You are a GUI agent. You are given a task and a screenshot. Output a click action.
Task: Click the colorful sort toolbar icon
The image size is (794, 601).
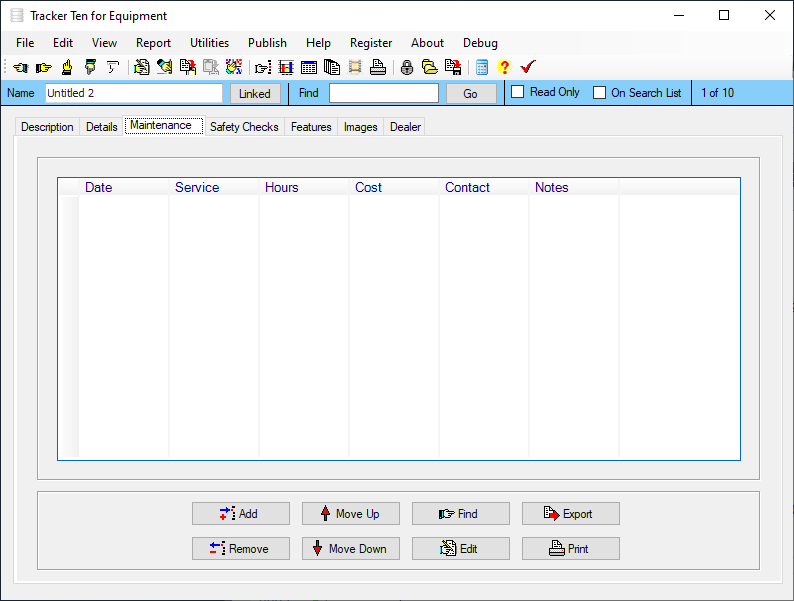pos(233,67)
